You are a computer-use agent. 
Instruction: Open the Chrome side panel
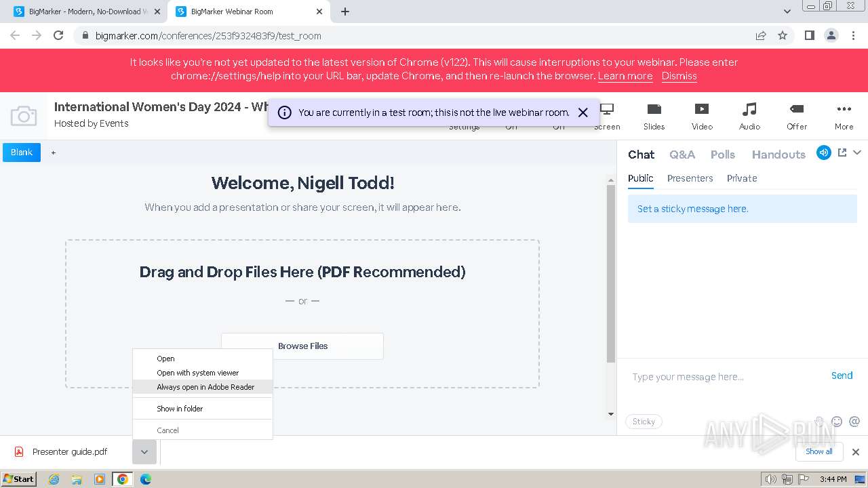coord(809,35)
